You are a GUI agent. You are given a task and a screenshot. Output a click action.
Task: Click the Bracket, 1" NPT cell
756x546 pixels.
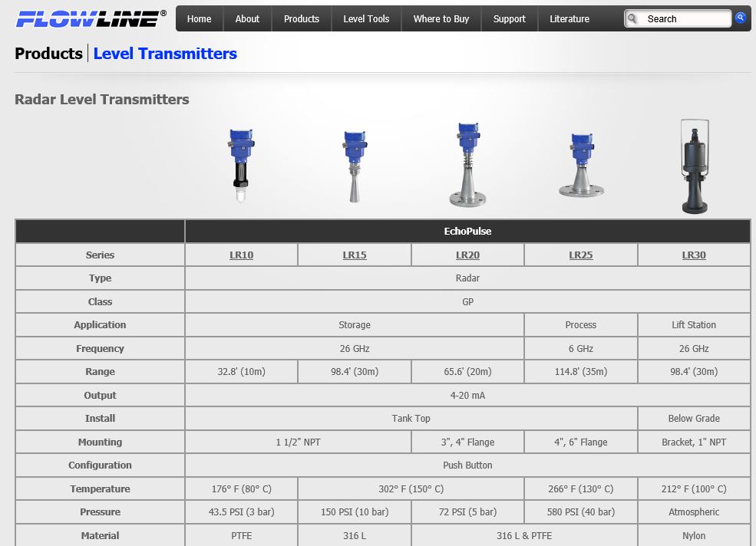coord(694,442)
